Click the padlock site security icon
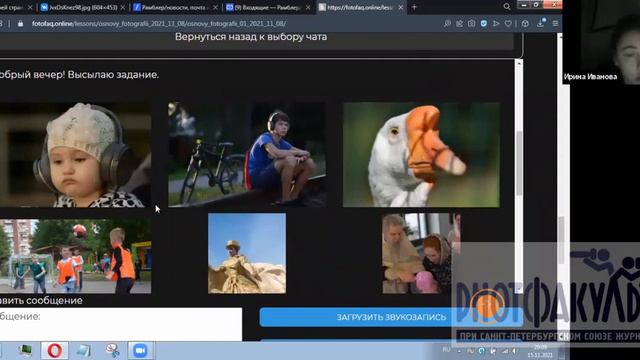Image resolution: width=640 pixels, height=360 pixels. click(20, 24)
